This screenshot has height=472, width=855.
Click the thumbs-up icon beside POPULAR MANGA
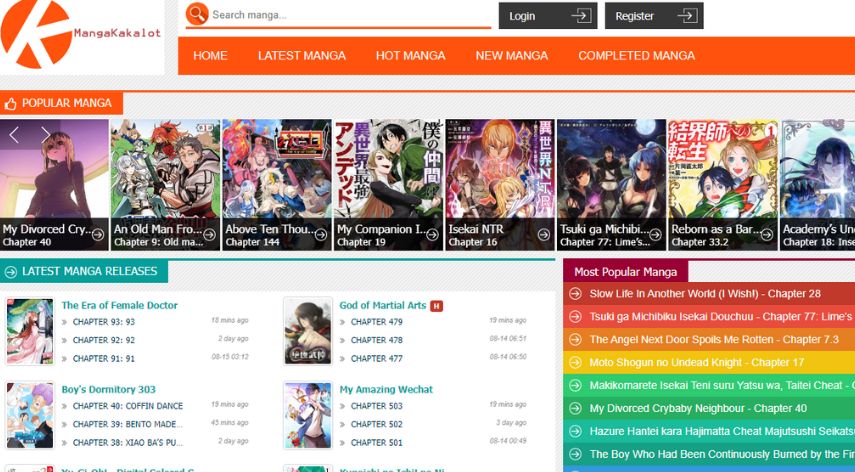[x=10, y=104]
